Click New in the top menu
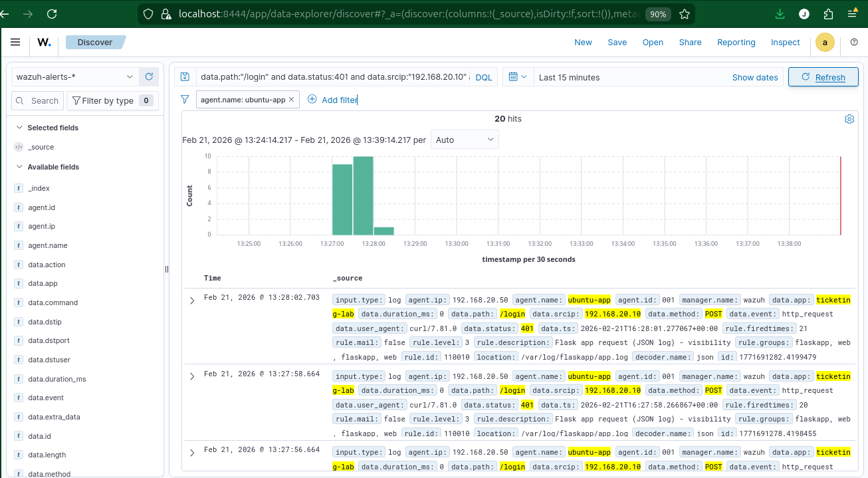The image size is (868, 478). pyautogui.click(x=583, y=43)
